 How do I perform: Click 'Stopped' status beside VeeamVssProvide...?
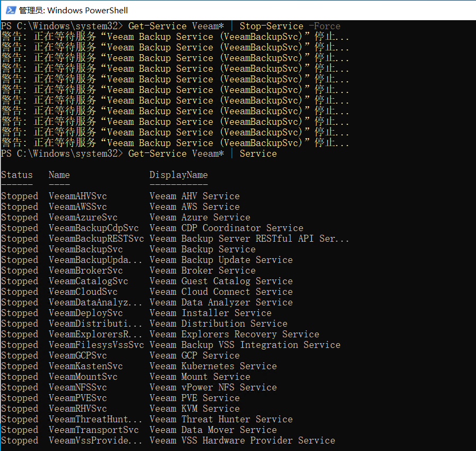click(20, 441)
